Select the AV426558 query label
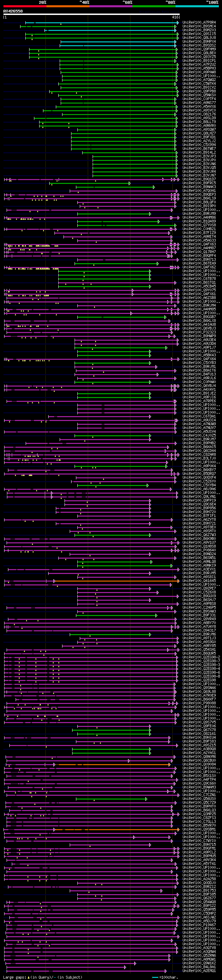The width and height of the screenshot is (222, 980). [13, 11]
